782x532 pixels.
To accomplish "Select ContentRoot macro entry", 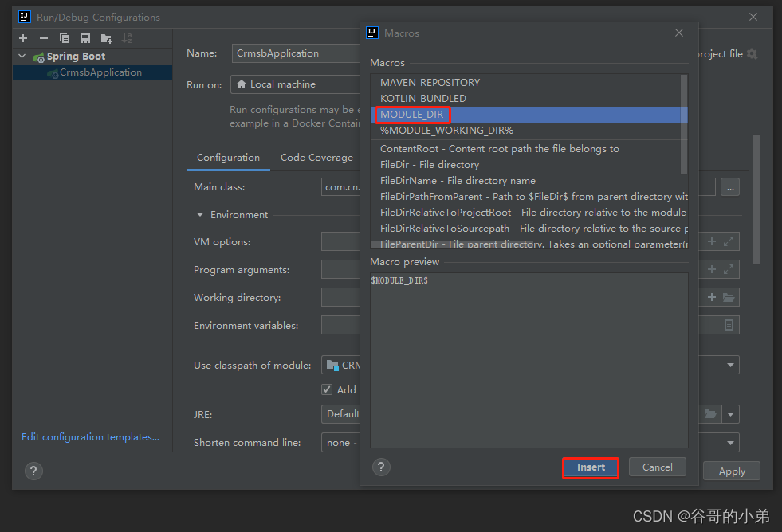I will pos(526,149).
